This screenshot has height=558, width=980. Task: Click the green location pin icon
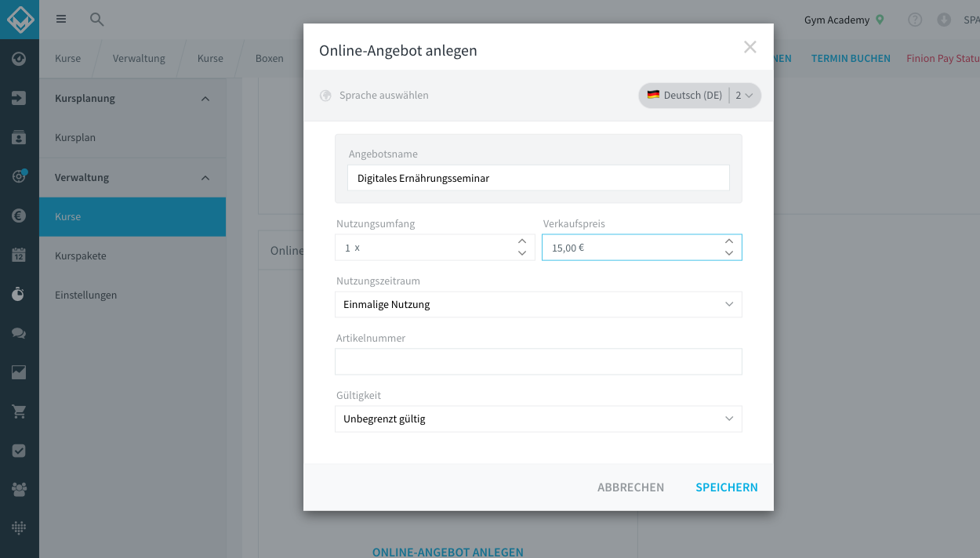880,20
